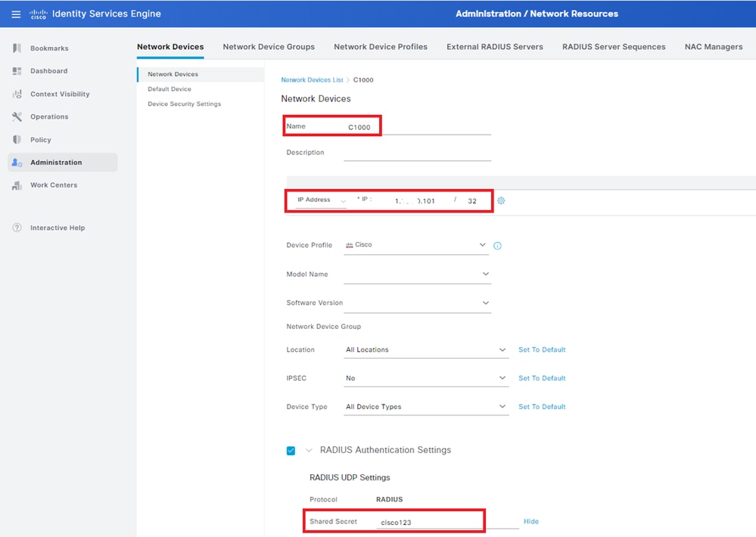Hide the shared secret

pyautogui.click(x=531, y=522)
